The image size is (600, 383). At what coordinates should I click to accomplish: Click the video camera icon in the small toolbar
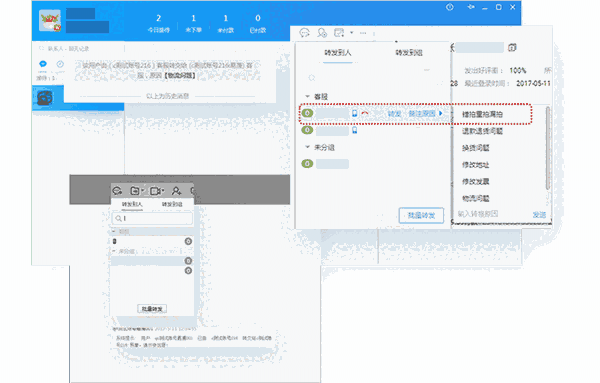[x=155, y=191]
